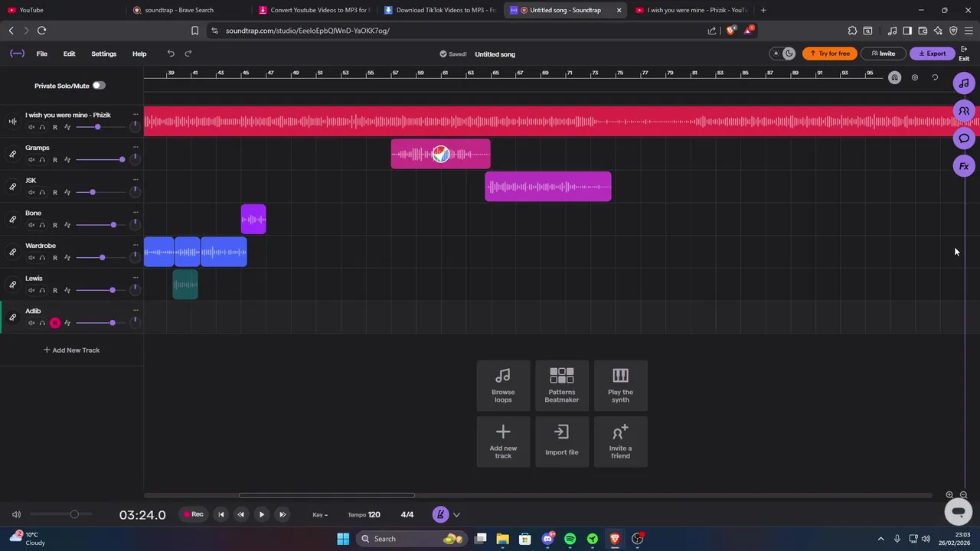Zoom in the timeline with magnifier
980x551 pixels.
tap(949, 495)
